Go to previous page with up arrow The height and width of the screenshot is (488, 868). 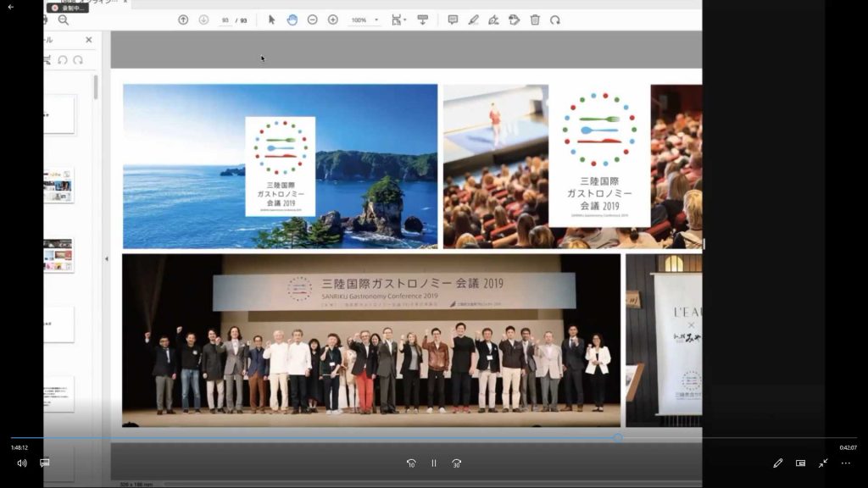pos(183,19)
